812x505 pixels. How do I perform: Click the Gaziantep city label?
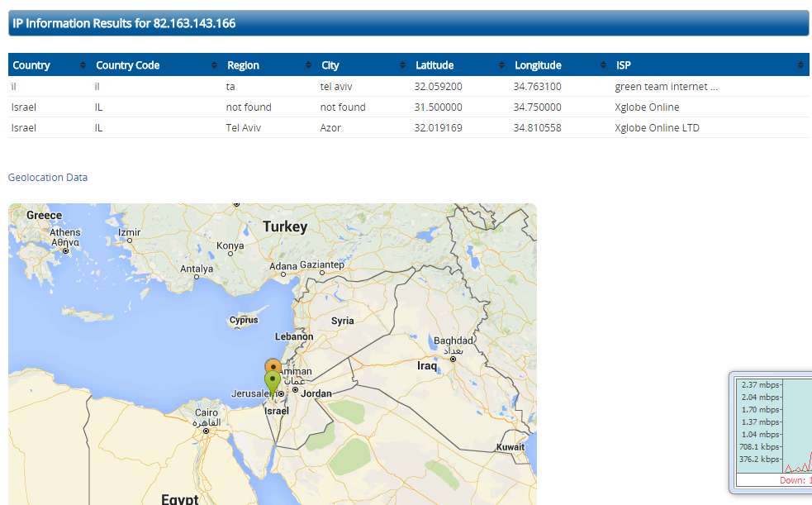[321, 264]
